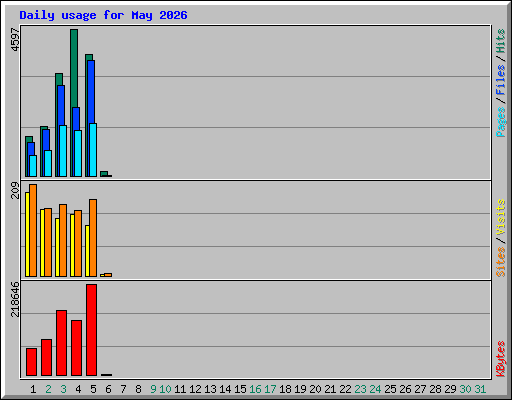Click the cyan pages bar for day 3
The height and width of the screenshot is (400, 512).
point(63,151)
